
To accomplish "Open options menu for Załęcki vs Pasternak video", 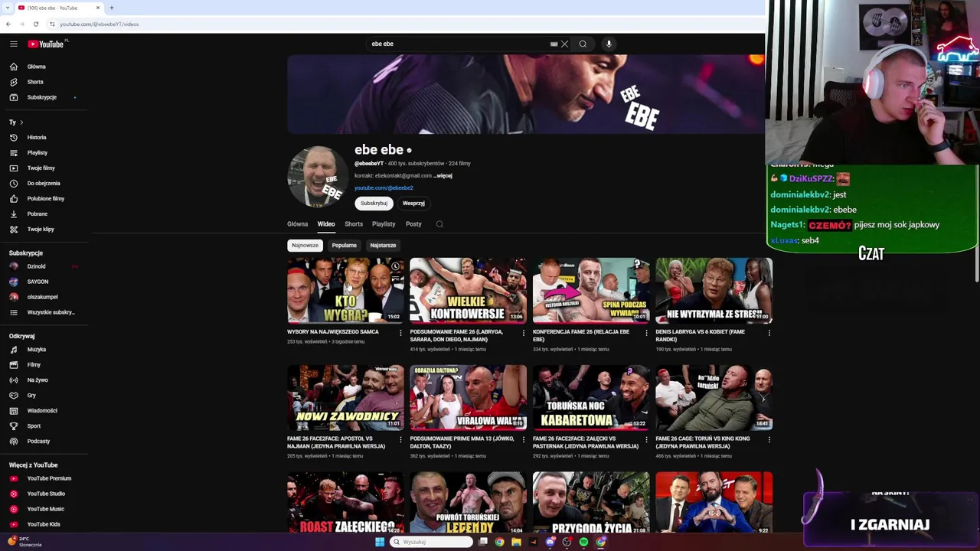I will coord(646,439).
